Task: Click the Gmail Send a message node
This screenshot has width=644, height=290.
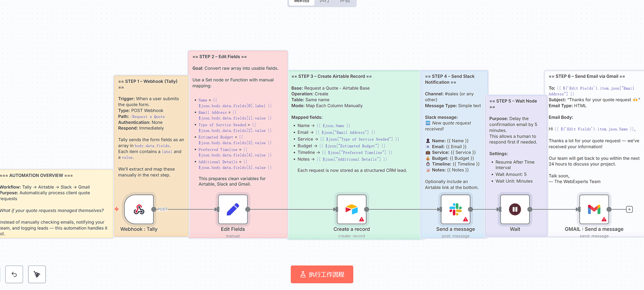Action: coord(594,209)
